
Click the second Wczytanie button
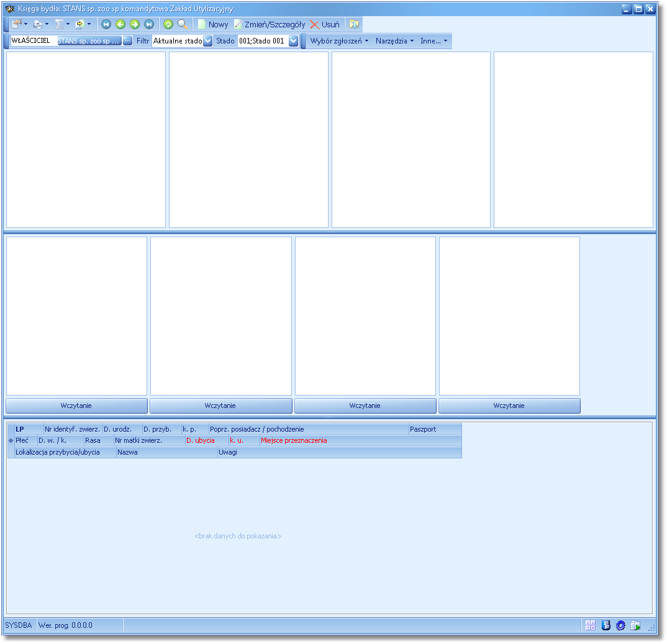click(220, 406)
